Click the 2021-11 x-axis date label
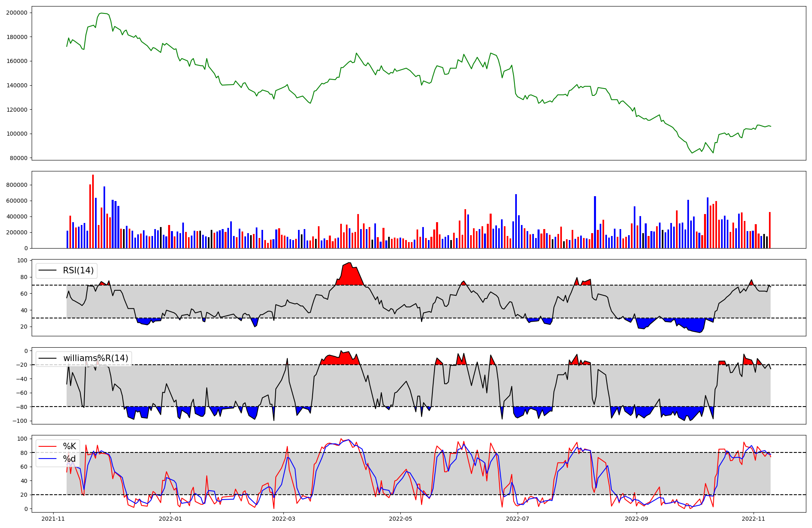 pyautogui.click(x=53, y=519)
